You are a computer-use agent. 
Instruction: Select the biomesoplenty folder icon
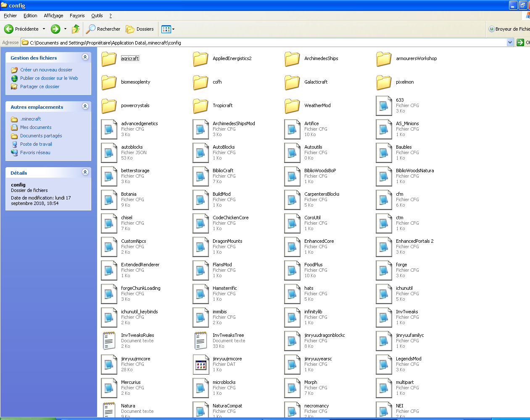pyautogui.click(x=109, y=82)
